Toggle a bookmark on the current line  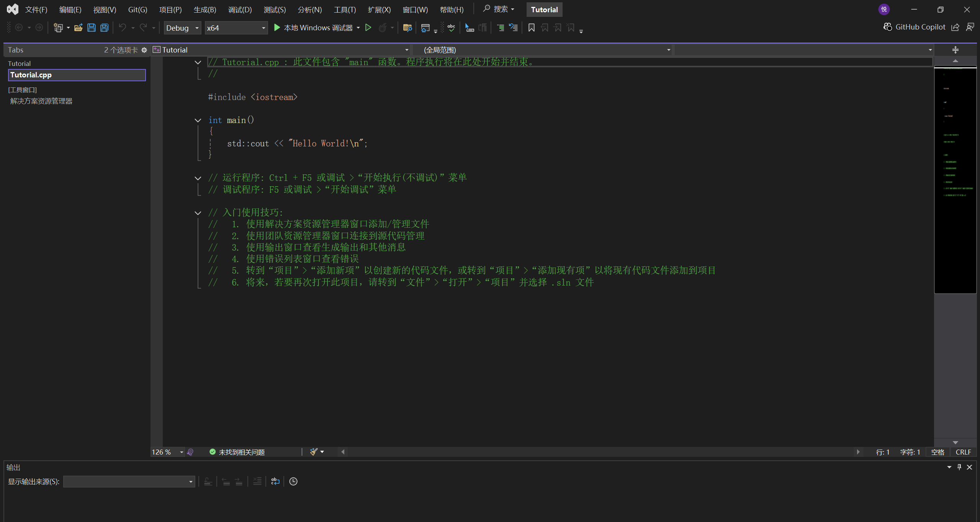[532, 28]
